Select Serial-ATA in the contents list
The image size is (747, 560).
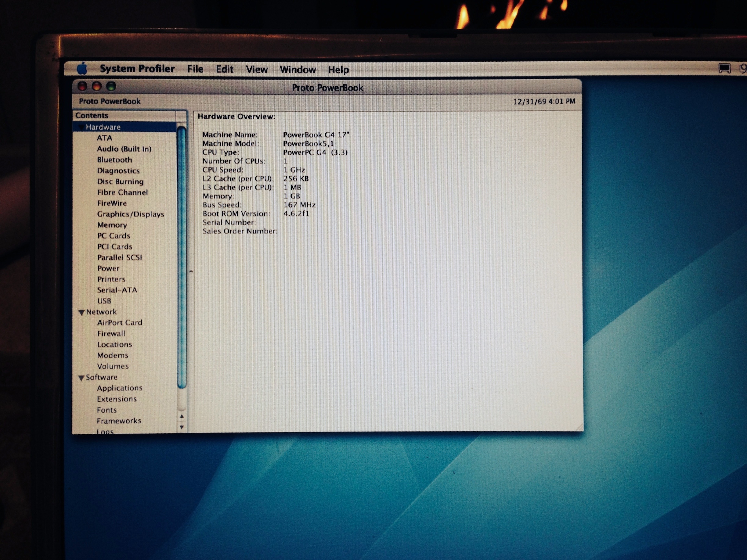(117, 290)
